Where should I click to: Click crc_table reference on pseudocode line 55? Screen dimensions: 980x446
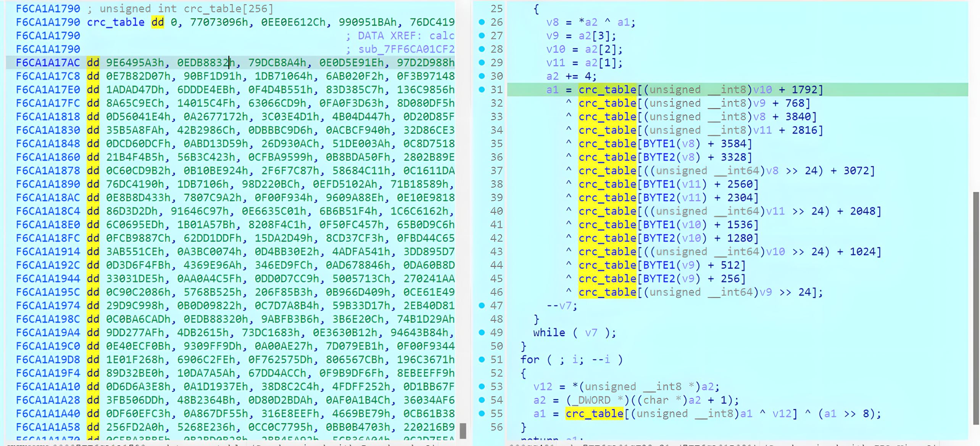coord(594,414)
